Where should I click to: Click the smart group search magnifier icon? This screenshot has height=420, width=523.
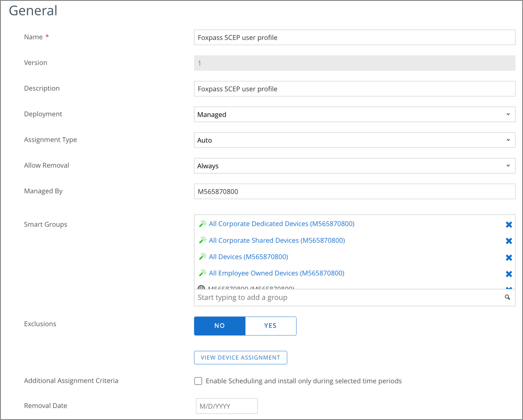tap(507, 297)
